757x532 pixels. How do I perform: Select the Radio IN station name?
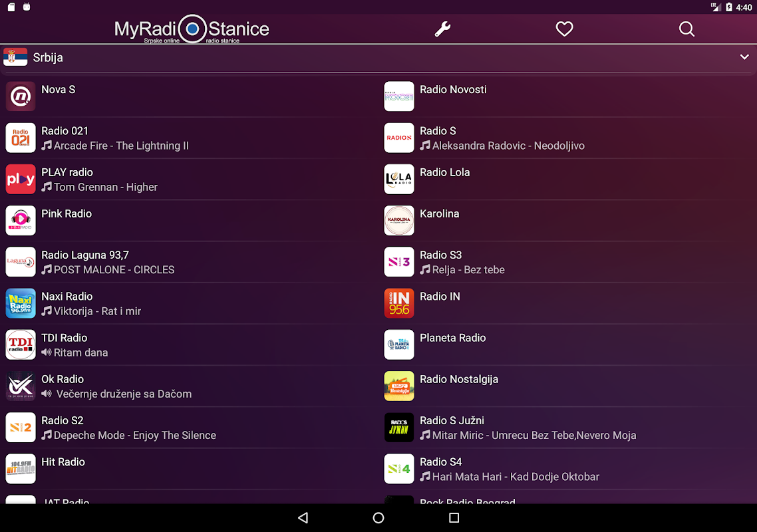click(440, 297)
